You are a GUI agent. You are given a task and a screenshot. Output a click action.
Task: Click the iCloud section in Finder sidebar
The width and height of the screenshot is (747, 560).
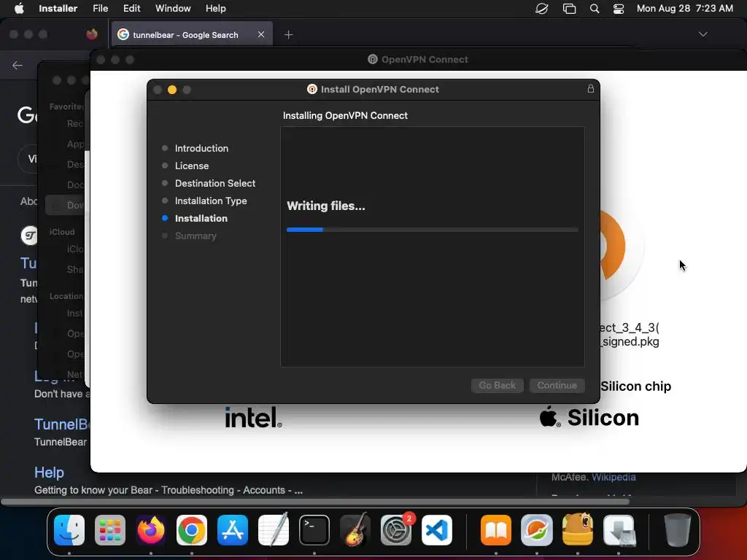click(x=62, y=232)
